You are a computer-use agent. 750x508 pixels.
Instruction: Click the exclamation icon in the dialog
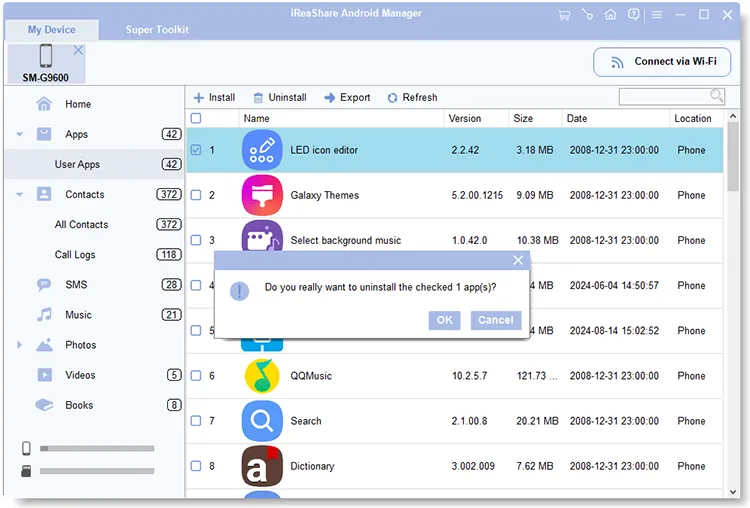pos(239,290)
